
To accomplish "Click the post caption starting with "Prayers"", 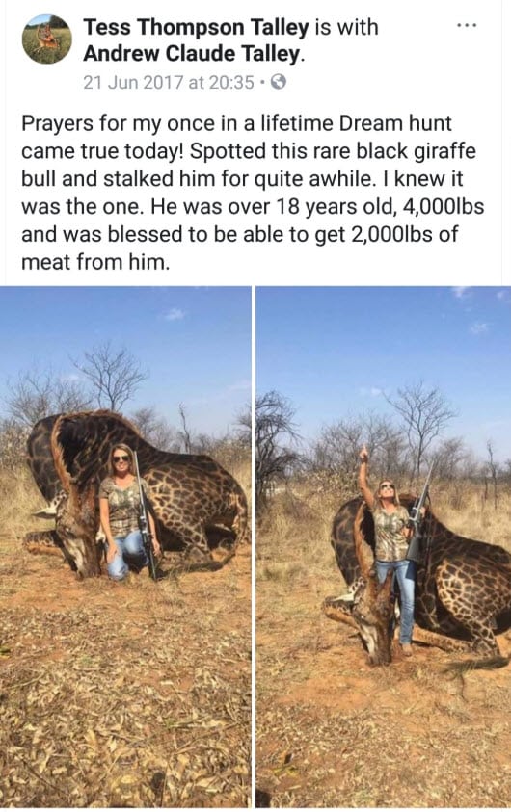I will click(x=253, y=193).
